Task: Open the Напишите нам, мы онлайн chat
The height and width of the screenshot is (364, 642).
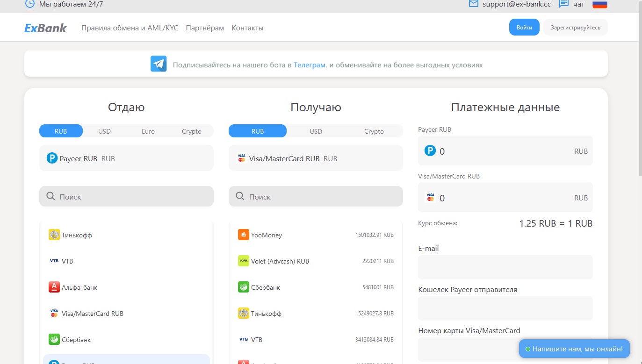Action: (574, 349)
